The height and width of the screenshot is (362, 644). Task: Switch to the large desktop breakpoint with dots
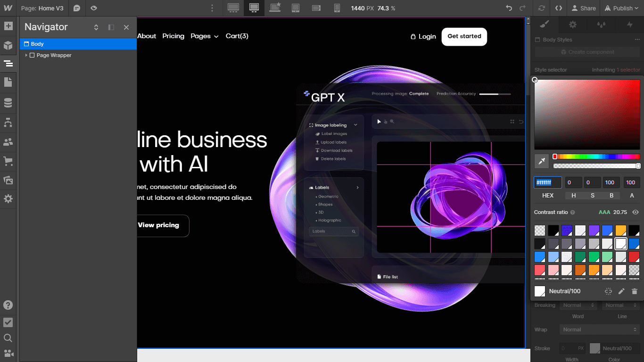tap(233, 8)
